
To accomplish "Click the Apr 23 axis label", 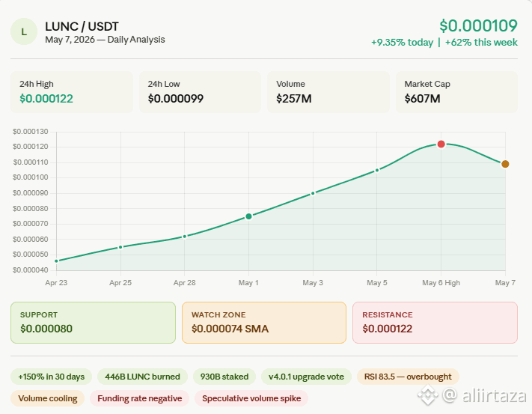I will point(56,283).
